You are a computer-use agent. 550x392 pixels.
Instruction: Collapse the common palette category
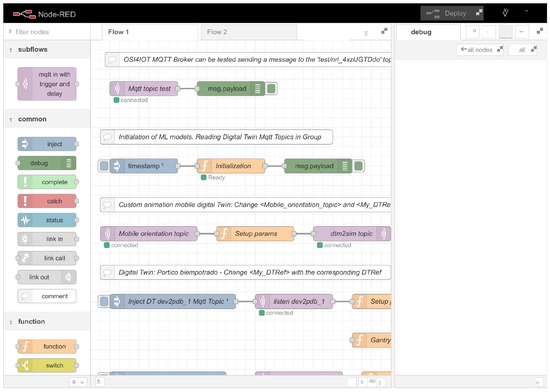click(47, 119)
